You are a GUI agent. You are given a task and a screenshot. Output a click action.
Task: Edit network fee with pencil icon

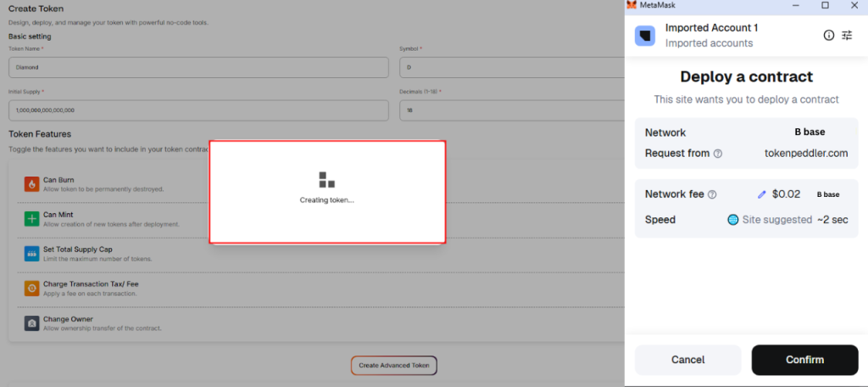pyautogui.click(x=761, y=194)
